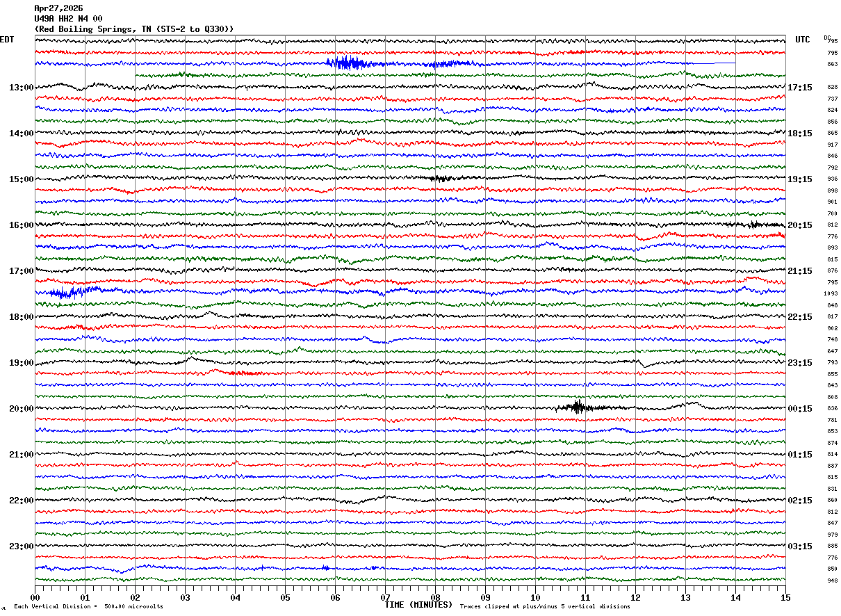Click the EDT time zone label
Image resolution: width=841 pixels, height=616 pixels.
tap(7, 40)
